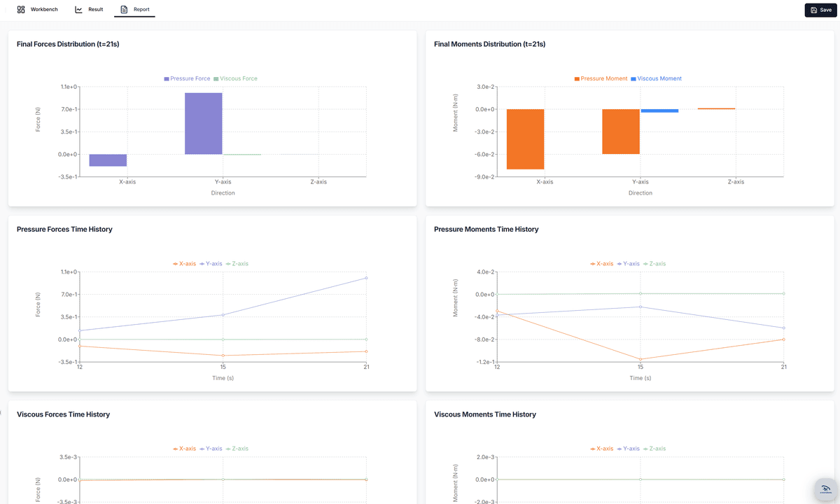This screenshot has width=840, height=504.
Task: Click Time (s) label under Pressure Forces chart
Action: (223, 378)
